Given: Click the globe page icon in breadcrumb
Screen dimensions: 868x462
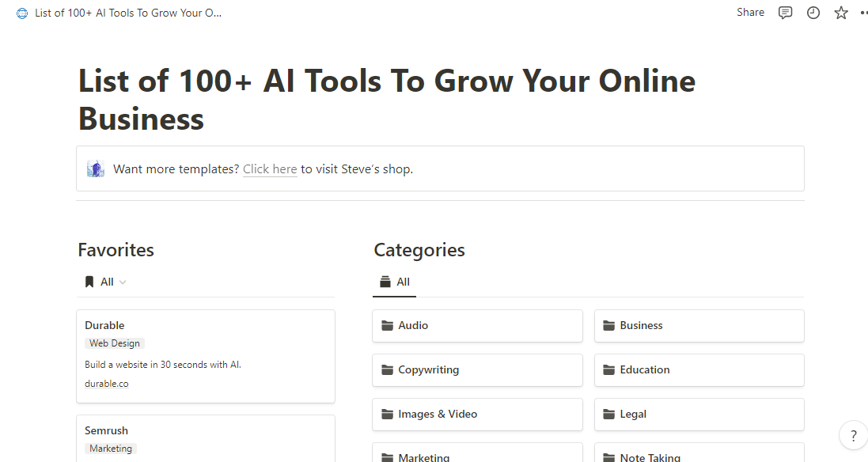Looking at the screenshot, I should pyautogui.click(x=22, y=13).
